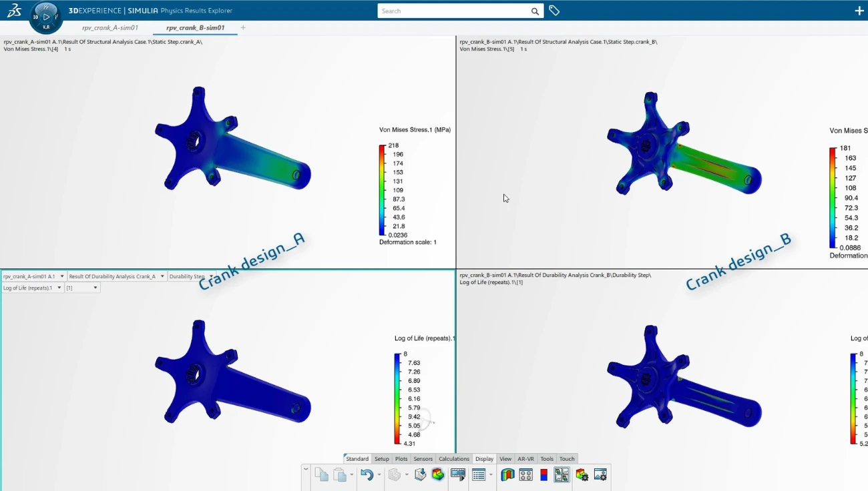Click the compass play button logo

coord(46,17)
